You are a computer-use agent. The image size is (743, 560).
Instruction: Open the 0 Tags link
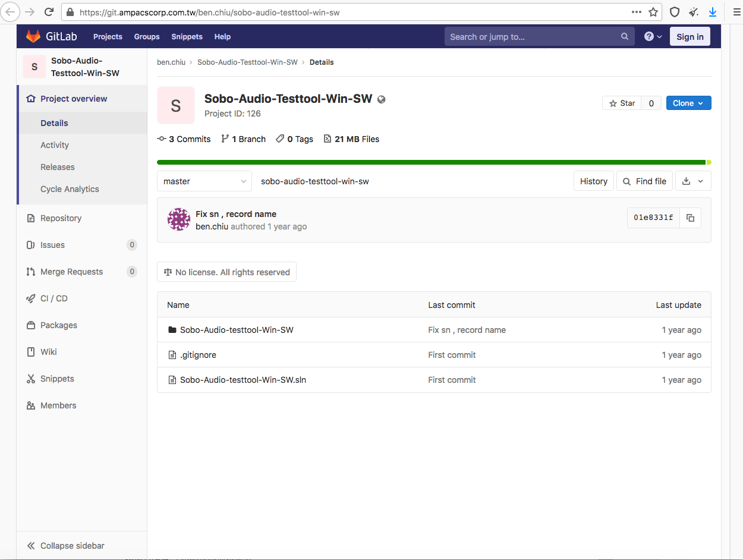[294, 139]
